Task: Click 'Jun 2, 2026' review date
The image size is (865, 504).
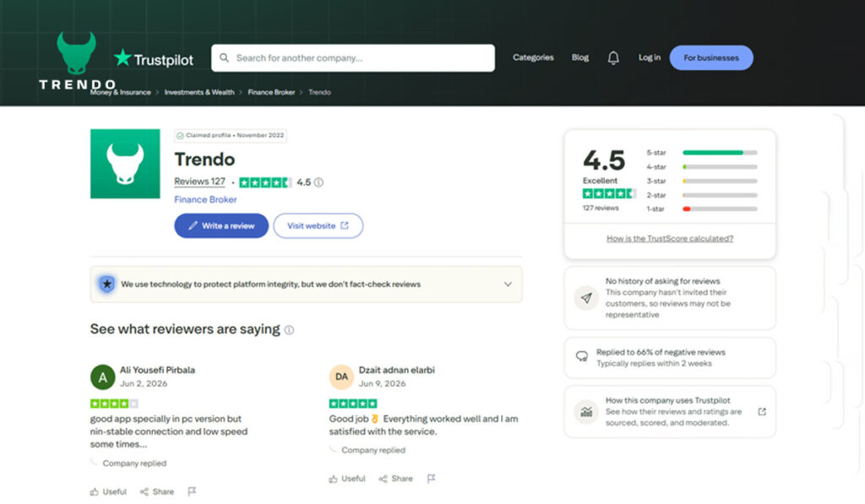Action: click(144, 384)
